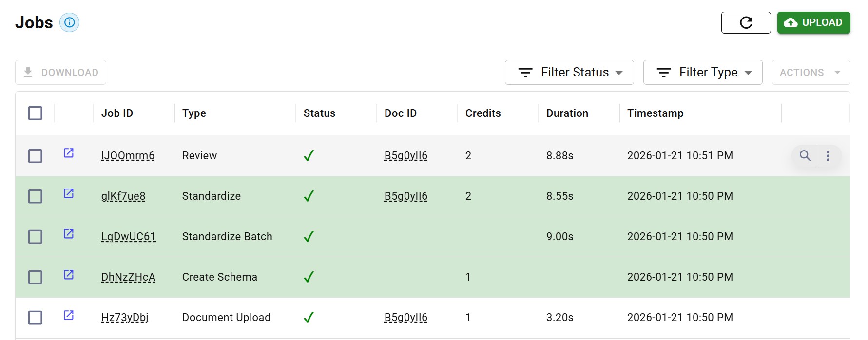Click the refresh icon to reload jobs
The height and width of the screenshot is (340, 868).
click(746, 22)
